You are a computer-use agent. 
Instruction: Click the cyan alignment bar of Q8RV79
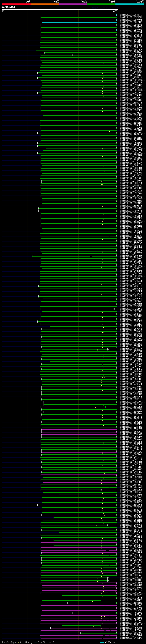click(x=78, y=15)
